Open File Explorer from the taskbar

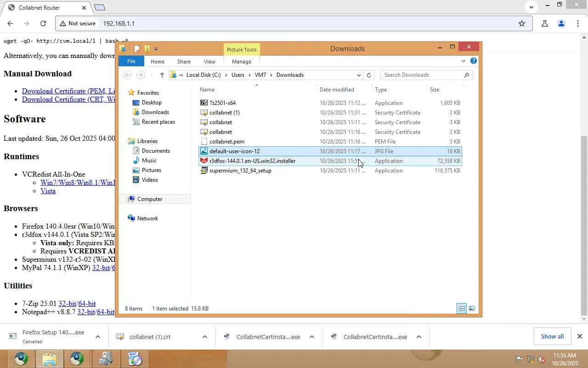tap(49, 359)
